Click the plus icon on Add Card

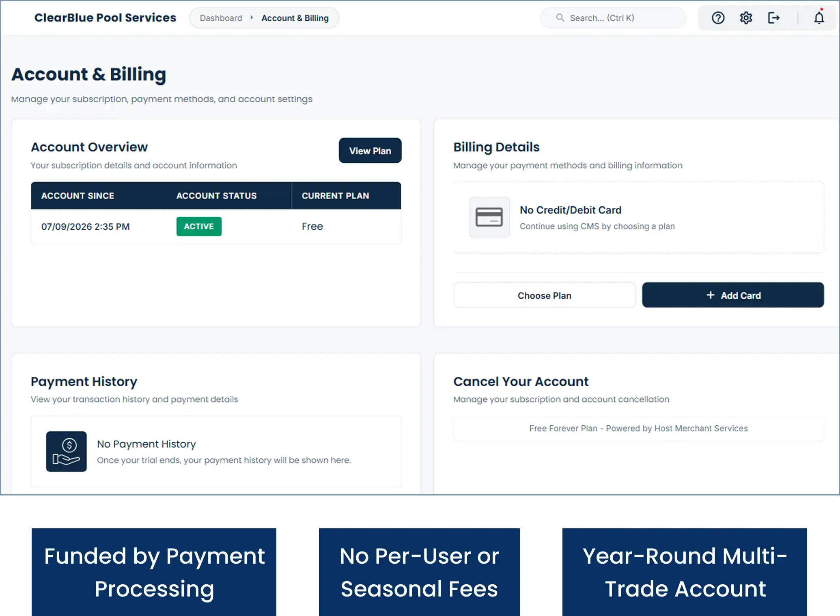(x=710, y=295)
